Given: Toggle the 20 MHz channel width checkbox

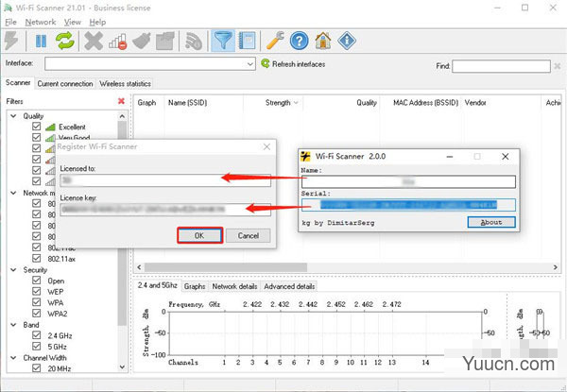Looking at the screenshot, I should (x=36, y=368).
